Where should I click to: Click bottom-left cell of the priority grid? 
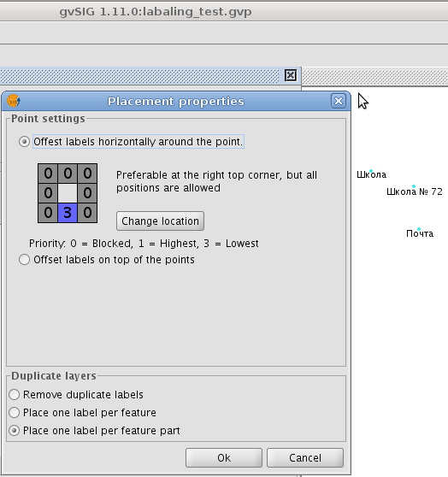tap(48, 213)
